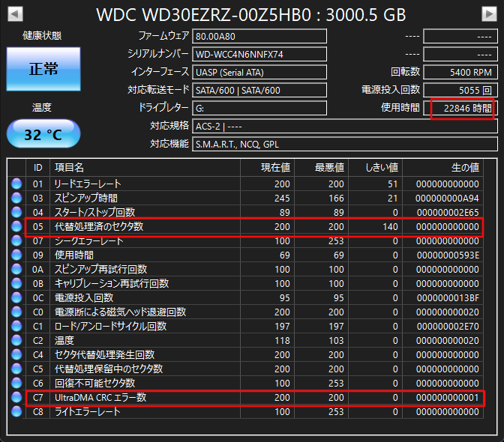The width and height of the screenshot is (504, 442).
Task: Click the rotation rate field 5400 RPM
Action: [x=460, y=72]
